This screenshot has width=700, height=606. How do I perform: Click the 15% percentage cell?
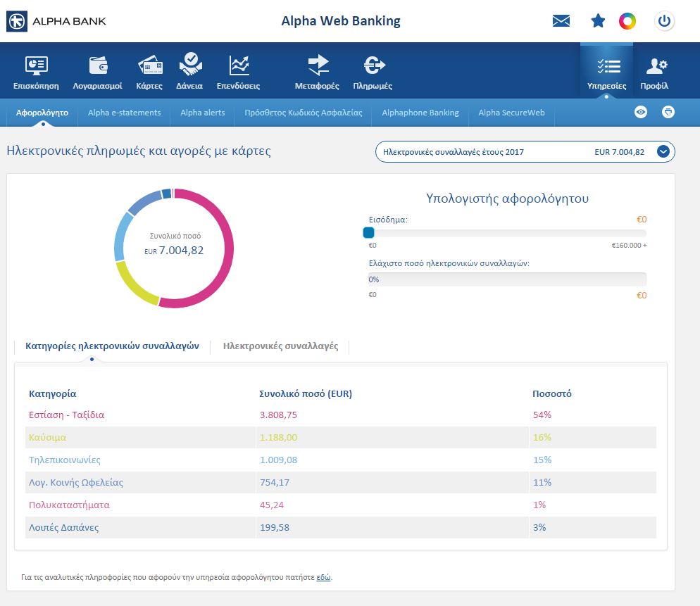click(542, 460)
